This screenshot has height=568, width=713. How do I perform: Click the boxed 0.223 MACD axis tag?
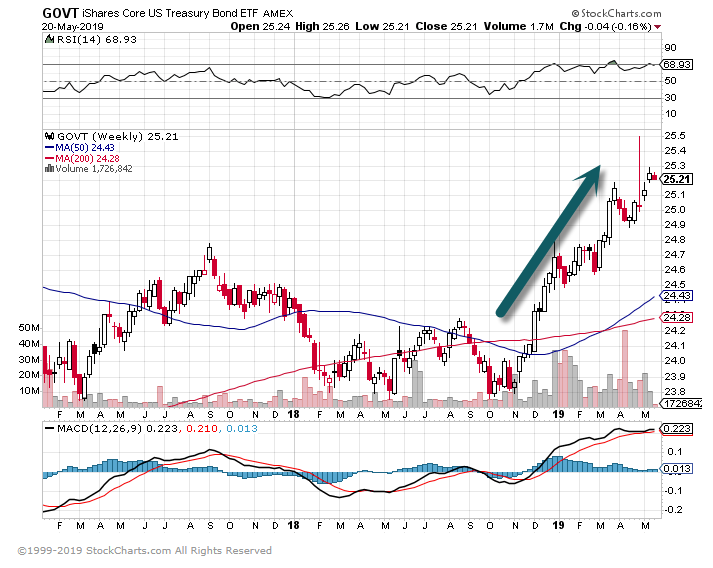tap(677, 429)
